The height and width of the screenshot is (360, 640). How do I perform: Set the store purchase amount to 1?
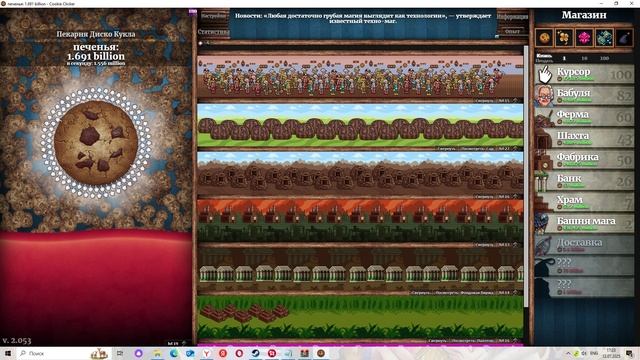564,58
